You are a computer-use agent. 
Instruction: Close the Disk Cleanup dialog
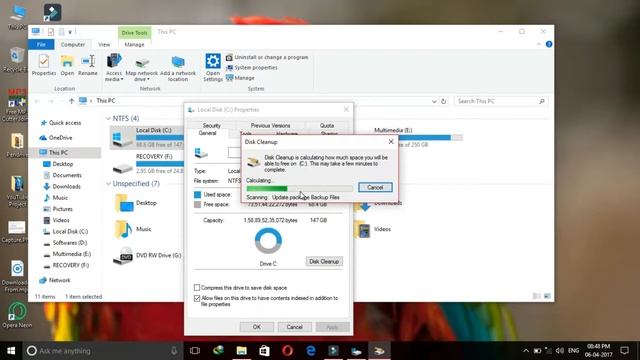(x=391, y=142)
